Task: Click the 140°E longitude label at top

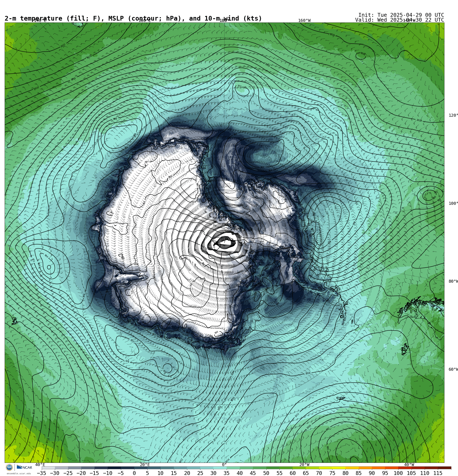Action: [x=40, y=20]
